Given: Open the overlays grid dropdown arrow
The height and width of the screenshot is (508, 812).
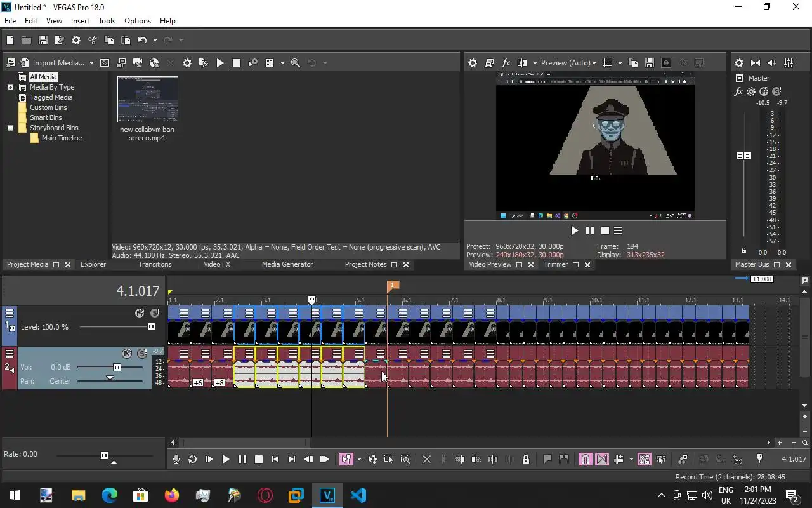Looking at the screenshot, I should pyautogui.click(x=620, y=63).
